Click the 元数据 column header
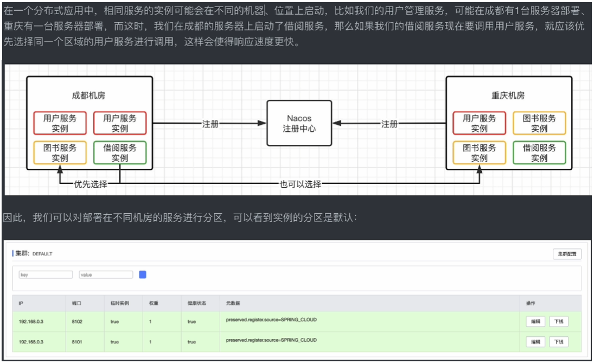The width and height of the screenshot is (594, 364). pos(233,303)
